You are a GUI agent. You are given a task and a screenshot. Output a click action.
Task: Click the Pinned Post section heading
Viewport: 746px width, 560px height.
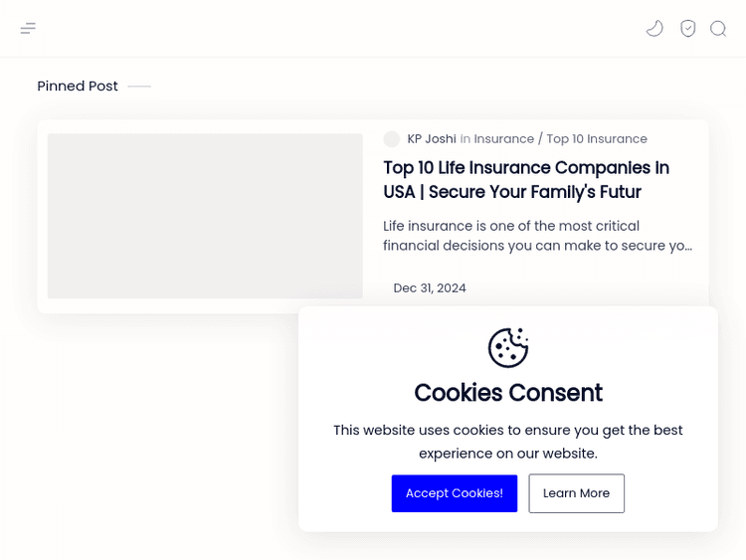tap(78, 87)
